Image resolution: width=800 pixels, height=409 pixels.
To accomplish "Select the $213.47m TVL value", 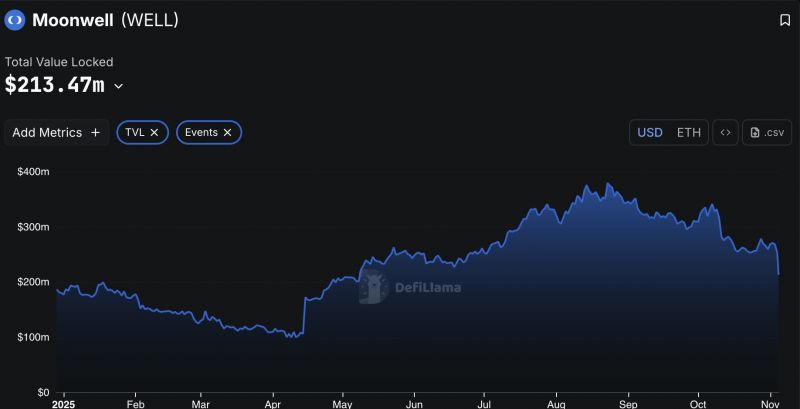I will (x=55, y=85).
